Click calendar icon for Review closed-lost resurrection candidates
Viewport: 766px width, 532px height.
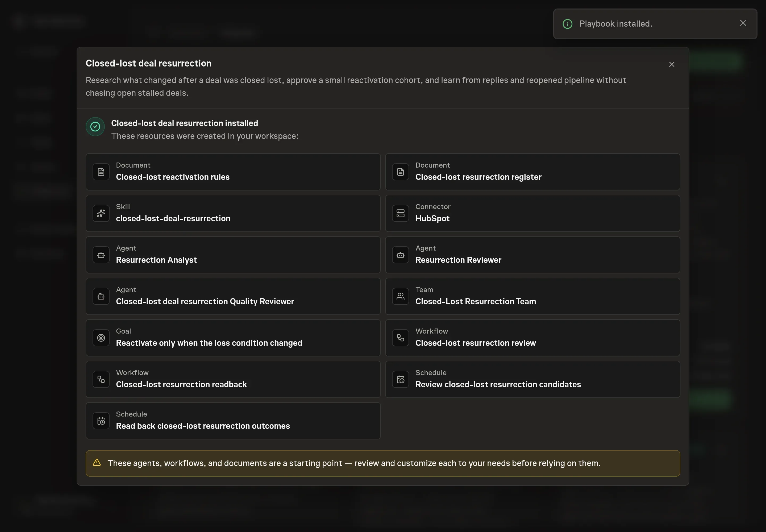coord(400,379)
